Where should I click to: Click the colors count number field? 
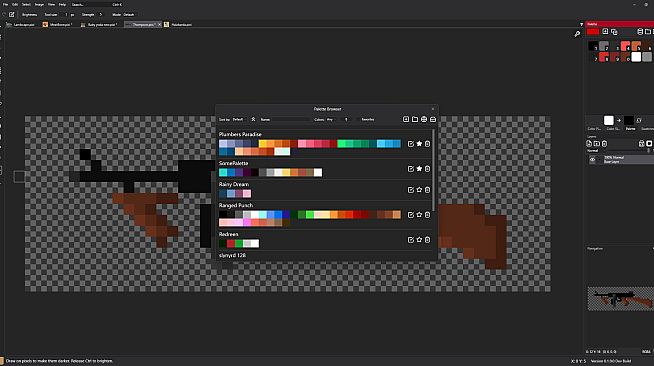346,119
